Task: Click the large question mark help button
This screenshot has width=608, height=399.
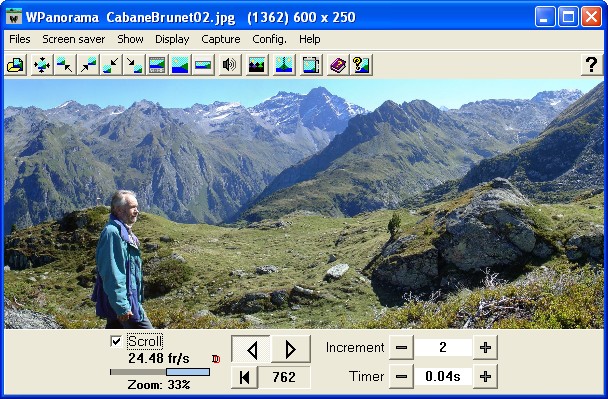Action: point(591,64)
